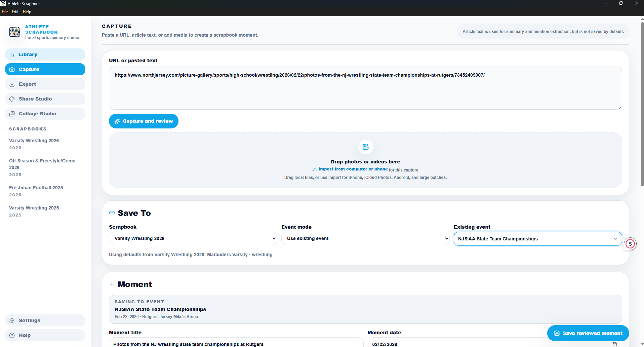Click the Library books icon in sidebar
The height and width of the screenshot is (347, 644).
point(12,54)
